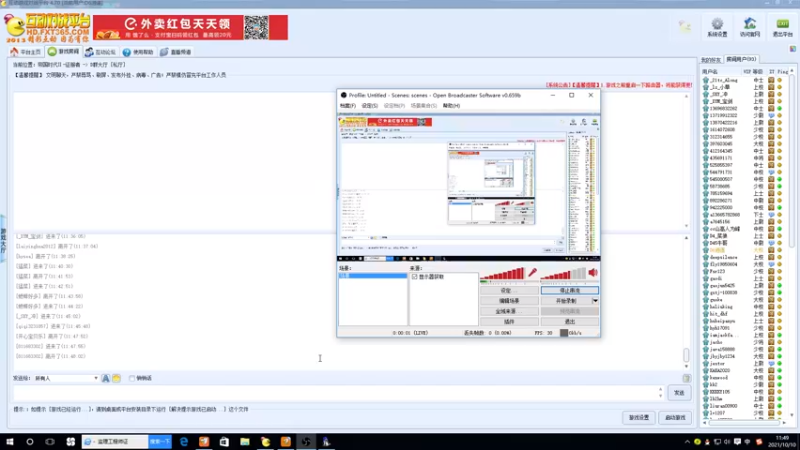
Task: Expand the game hall side panel on left edge
Action: pos(3,239)
